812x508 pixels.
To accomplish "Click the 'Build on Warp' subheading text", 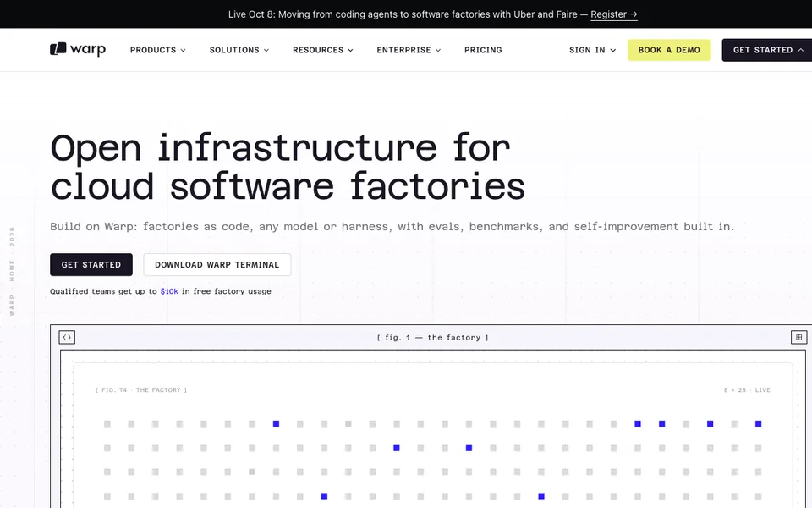I will (392, 227).
